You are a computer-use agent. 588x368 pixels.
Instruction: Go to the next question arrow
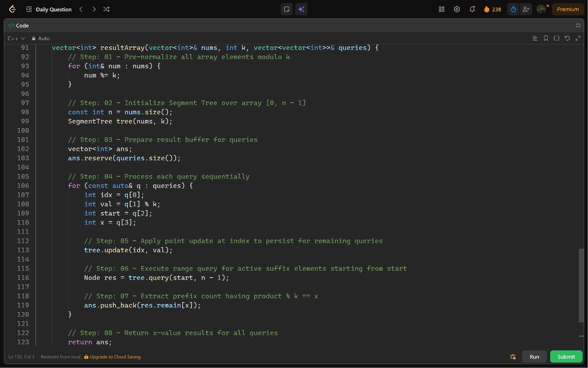pos(94,9)
